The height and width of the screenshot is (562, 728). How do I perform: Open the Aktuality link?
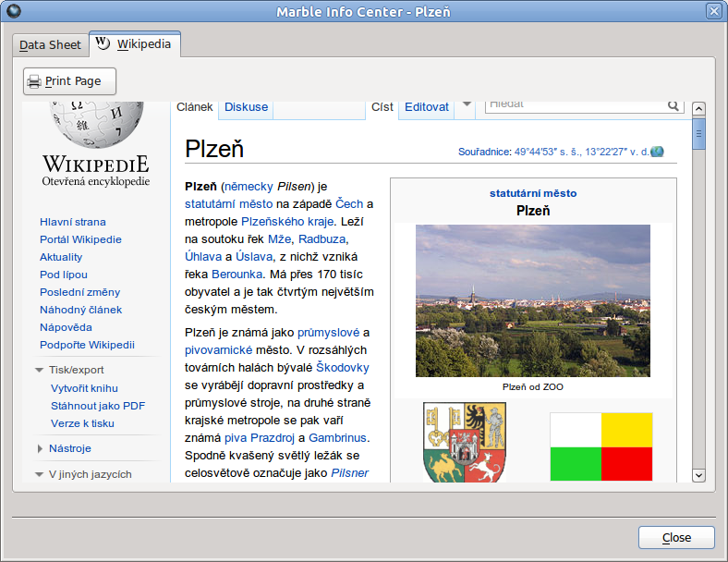61,257
